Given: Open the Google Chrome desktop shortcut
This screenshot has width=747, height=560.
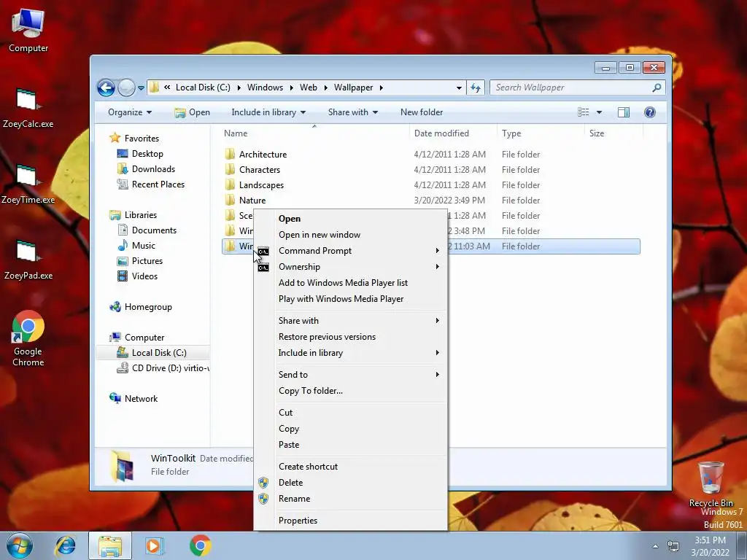Looking at the screenshot, I should [x=28, y=338].
